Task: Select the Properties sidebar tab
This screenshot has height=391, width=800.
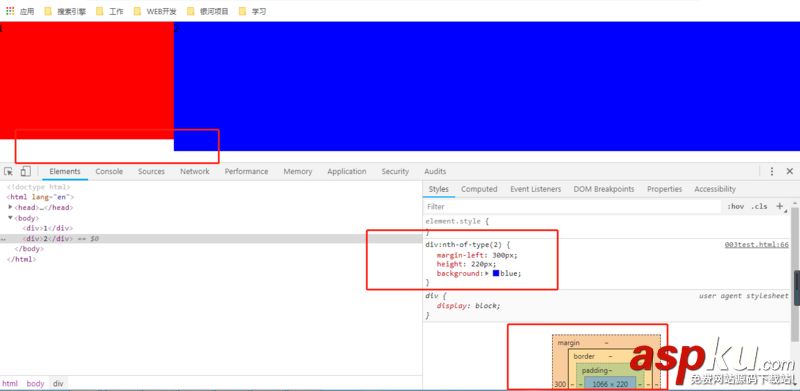Action: [664, 189]
